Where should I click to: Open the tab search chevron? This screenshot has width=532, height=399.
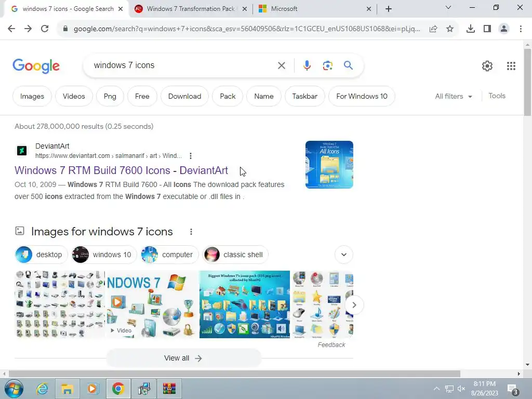click(448, 7)
